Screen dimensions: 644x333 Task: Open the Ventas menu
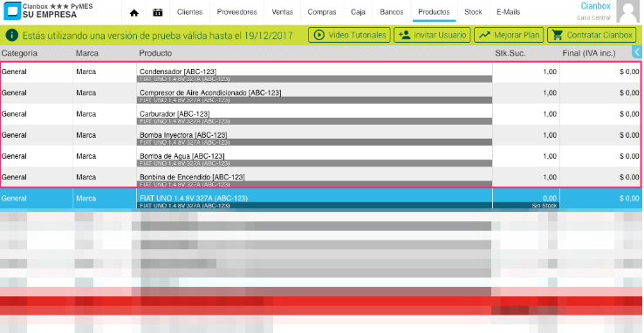coord(283,12)
